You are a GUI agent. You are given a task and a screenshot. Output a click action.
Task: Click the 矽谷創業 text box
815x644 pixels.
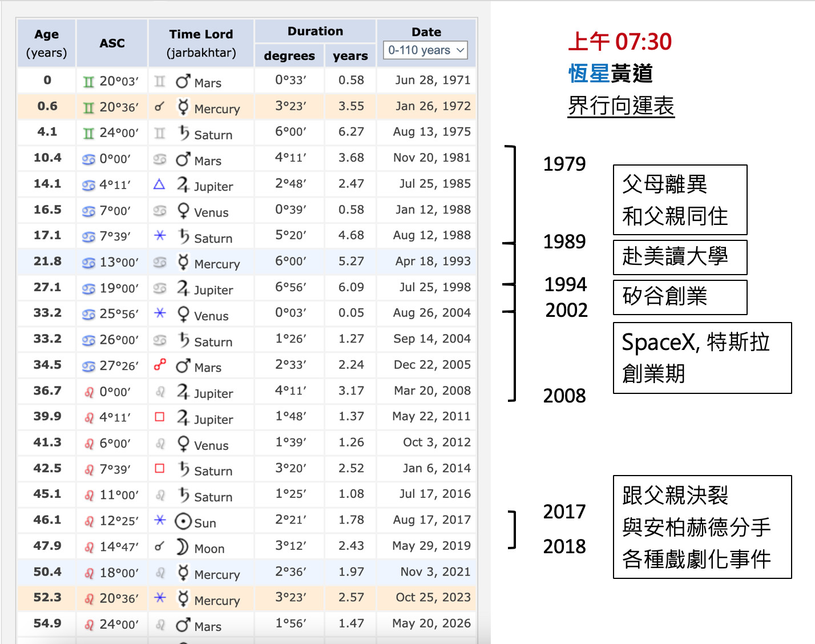[x=680, y=297]
